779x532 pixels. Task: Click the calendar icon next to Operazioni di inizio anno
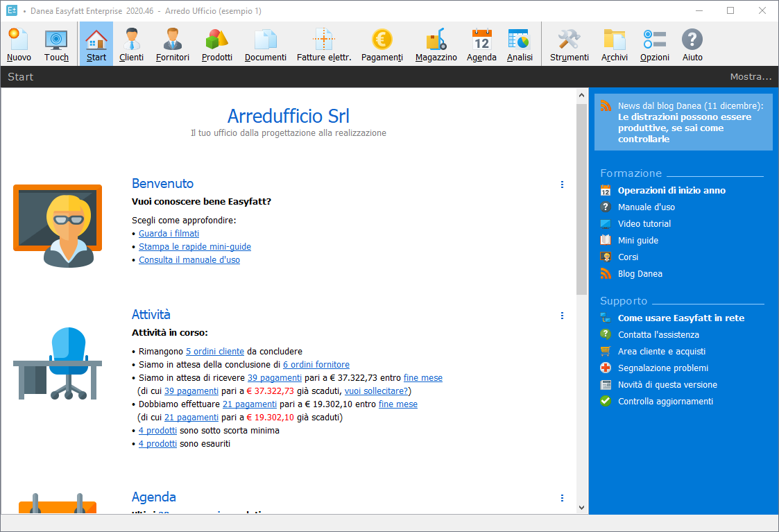[606, 190]
